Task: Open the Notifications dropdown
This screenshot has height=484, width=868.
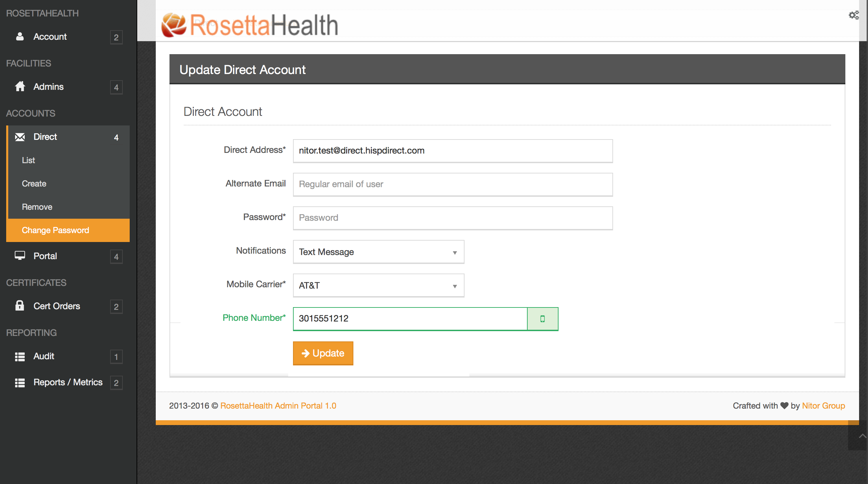Action: pos(378,252)
